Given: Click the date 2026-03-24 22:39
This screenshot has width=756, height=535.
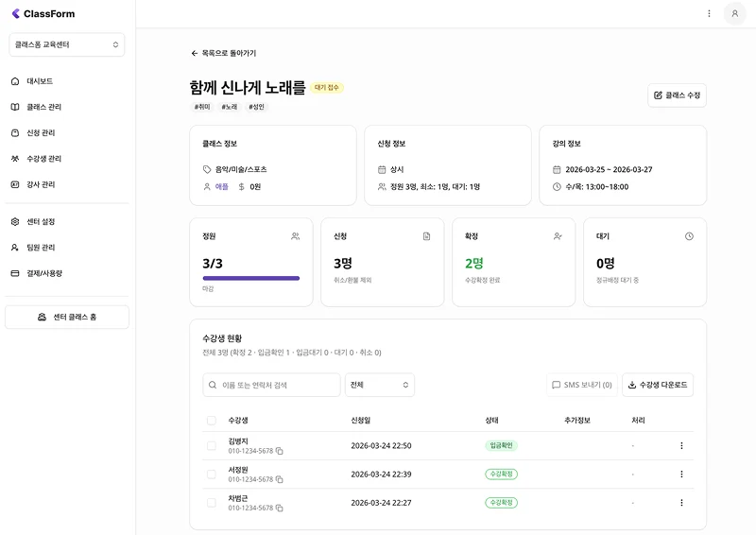Looking at the screenshot, I should pyautogui.click(x=381, y=475).
